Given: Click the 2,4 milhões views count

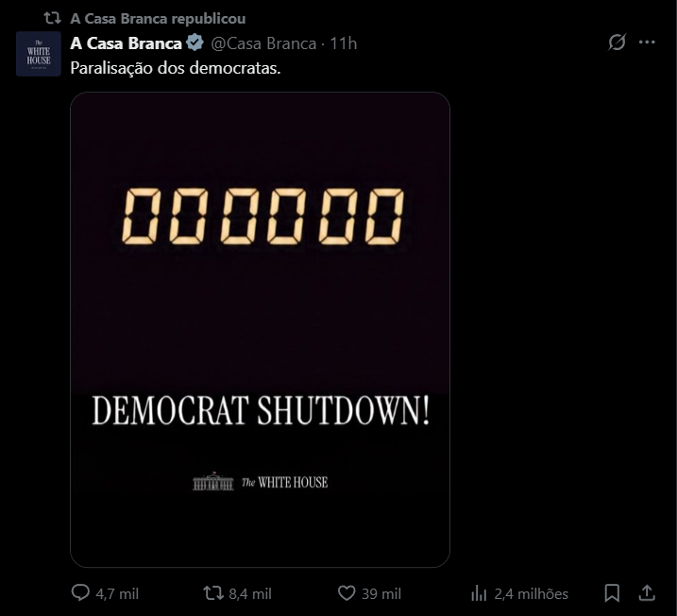Looking at the screenshot, I should point(531,594).
